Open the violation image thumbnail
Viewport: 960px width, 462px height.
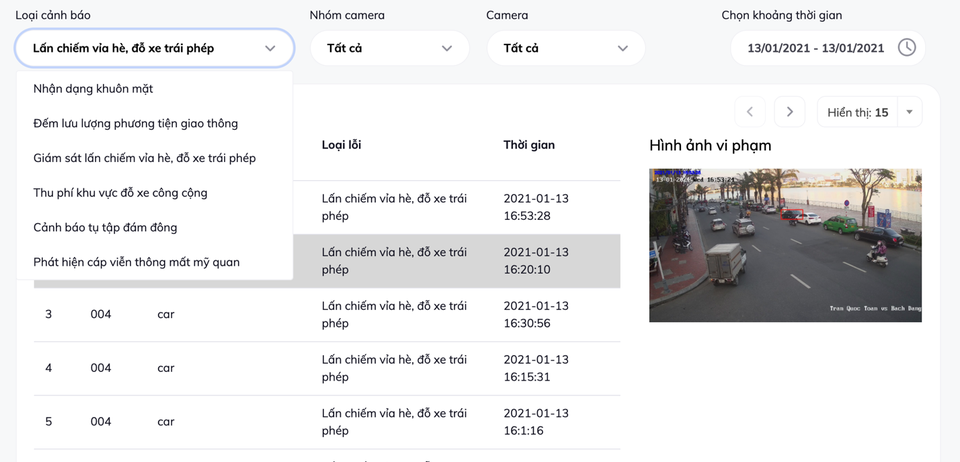(x=785, y=245)
